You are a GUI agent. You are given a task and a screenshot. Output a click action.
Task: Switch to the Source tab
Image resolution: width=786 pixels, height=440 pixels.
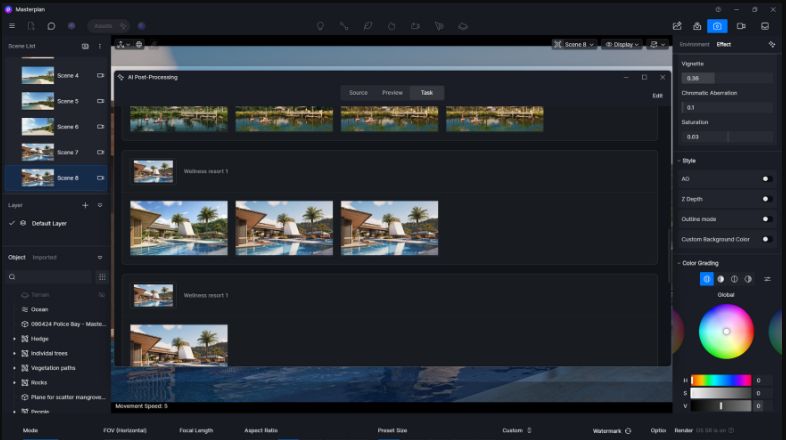coord(358,92)
